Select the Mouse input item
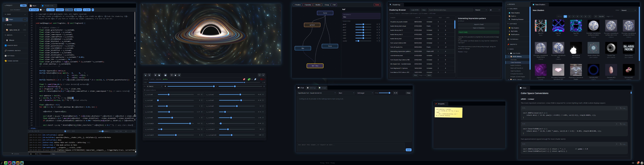This screenshot has width=644, height=165. click(x=15, y=40)
